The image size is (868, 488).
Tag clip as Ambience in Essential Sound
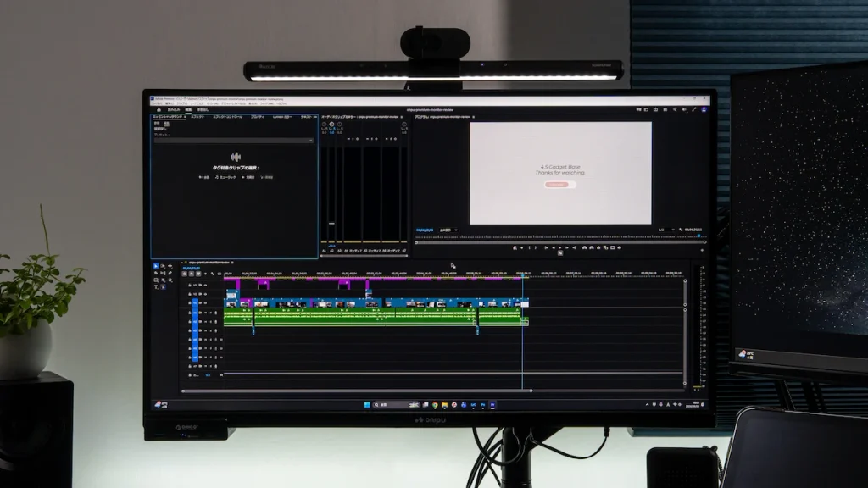tap(267, 178)
